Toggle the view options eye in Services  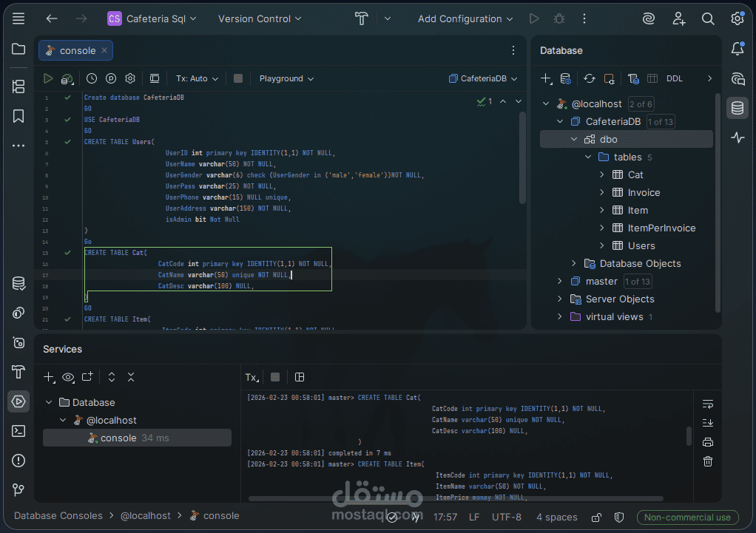point(68,377)
